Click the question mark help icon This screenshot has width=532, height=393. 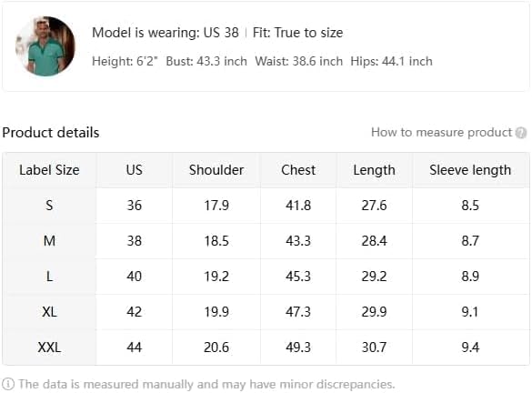[x=521, y=133]
